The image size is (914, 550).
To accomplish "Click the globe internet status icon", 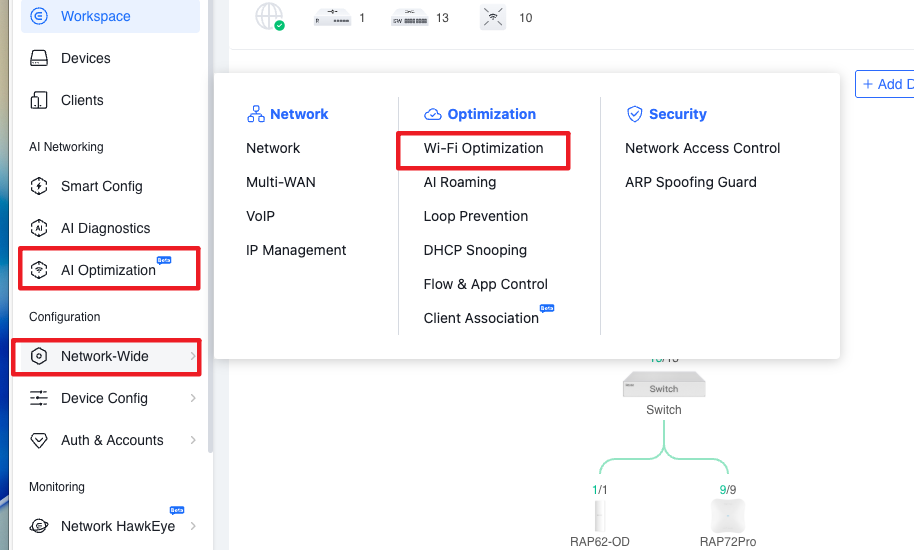I will [269, 17].
